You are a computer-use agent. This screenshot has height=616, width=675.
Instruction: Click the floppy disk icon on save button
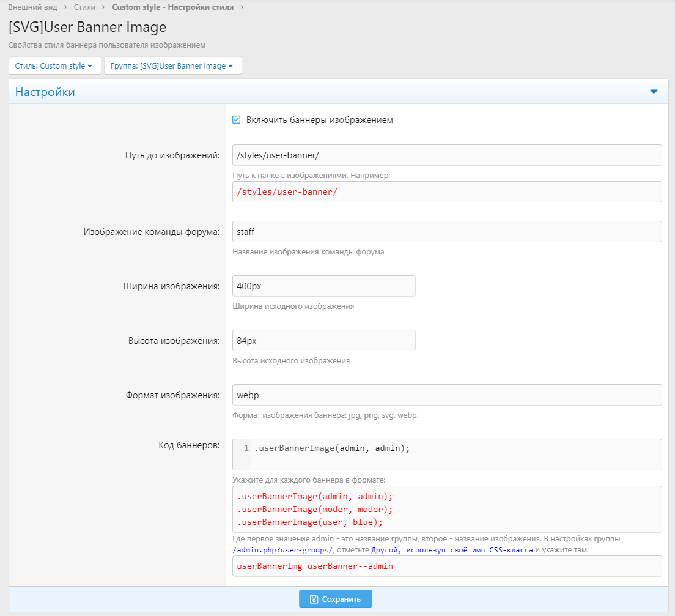[x=314, y=599]
